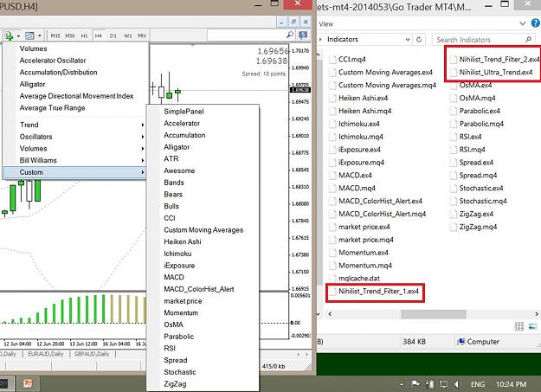Choose Average Directional Movement Index
The image size is (541, 392).
click(76, 96)
